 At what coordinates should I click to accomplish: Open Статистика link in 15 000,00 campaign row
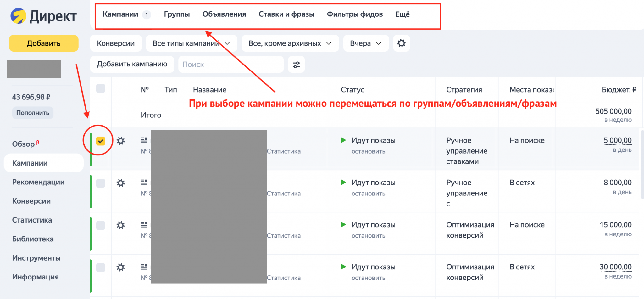coord(284,236)
